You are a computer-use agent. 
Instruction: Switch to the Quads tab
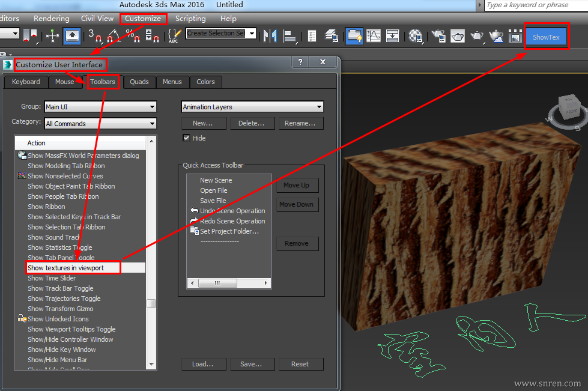click(x=139, y=82)
